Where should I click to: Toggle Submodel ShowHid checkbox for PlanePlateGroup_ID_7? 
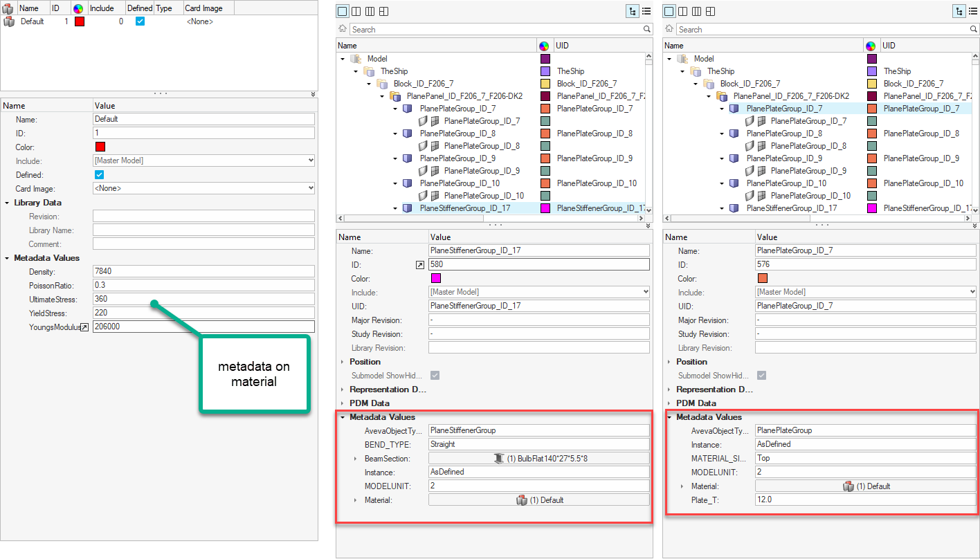pyautogui.click(x=761, y=375)
